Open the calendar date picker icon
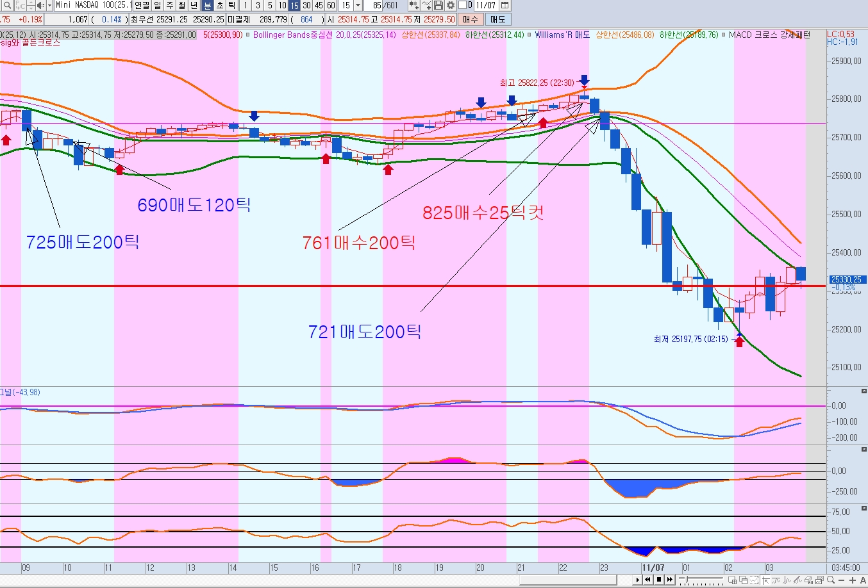868x588 pixels. [x=505, y=5]
